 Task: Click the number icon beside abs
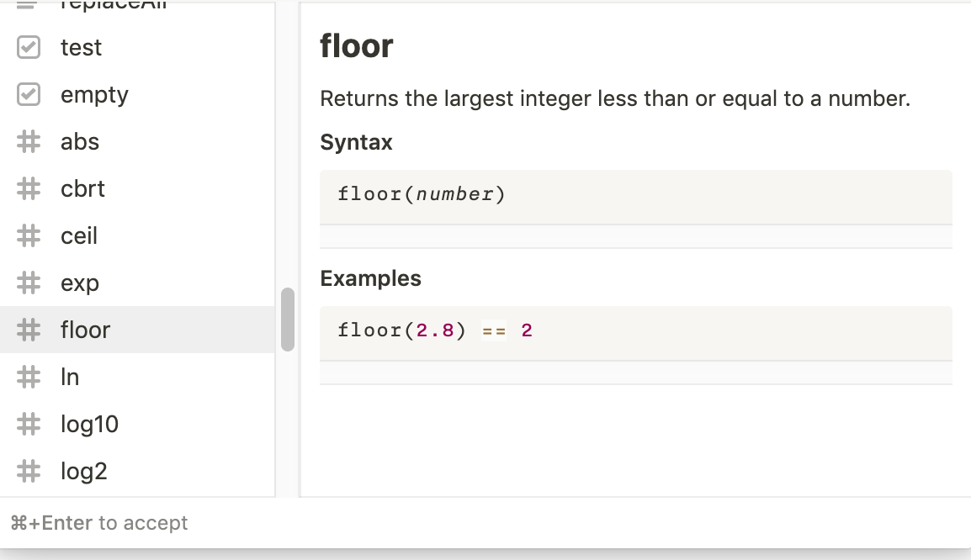pyautogui.click(x=29, y=142)
